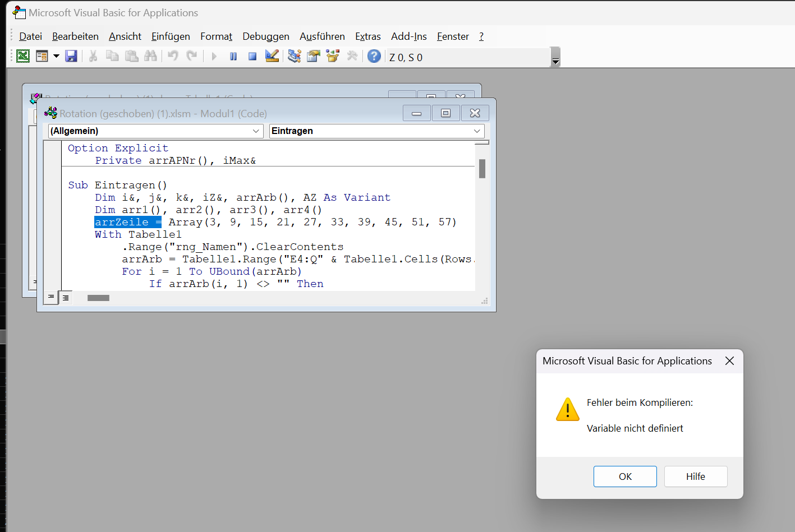Close the background Tabelle1 code window
795x532 pixels.
point(461,95)
